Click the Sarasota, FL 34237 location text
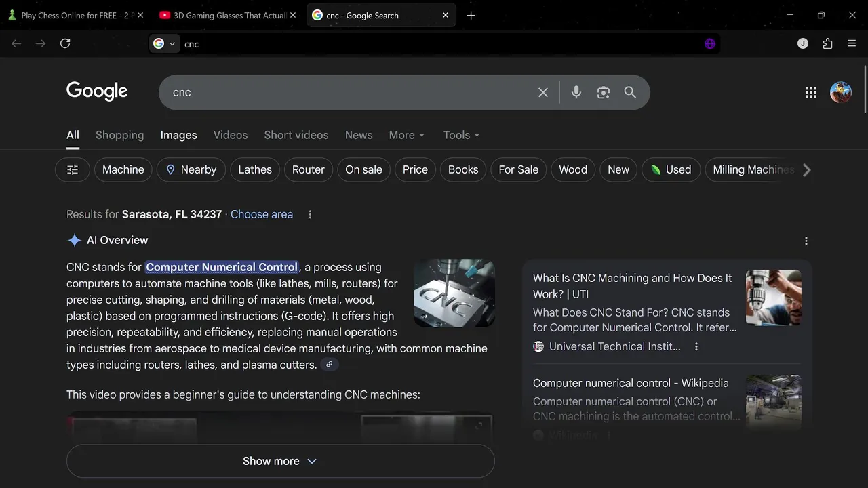868x488 pixels. pyautogui.click(x=172, y=214)
